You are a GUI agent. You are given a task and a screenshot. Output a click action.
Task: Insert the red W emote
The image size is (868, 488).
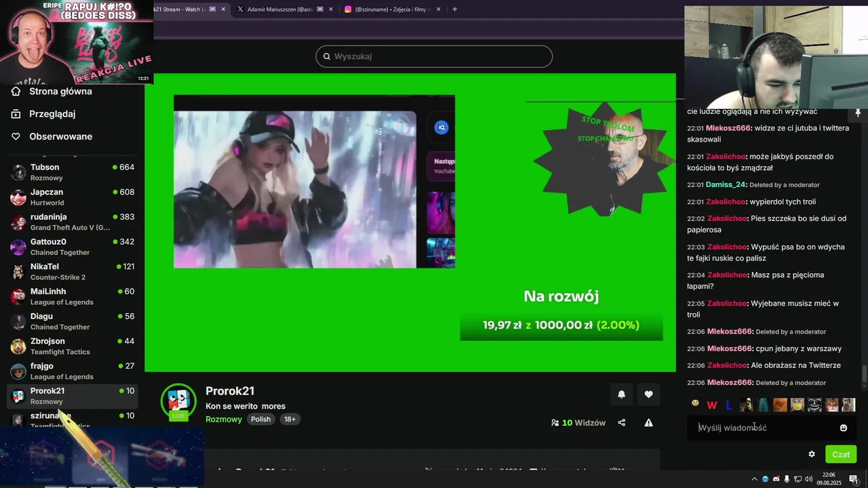pos(712,405)
